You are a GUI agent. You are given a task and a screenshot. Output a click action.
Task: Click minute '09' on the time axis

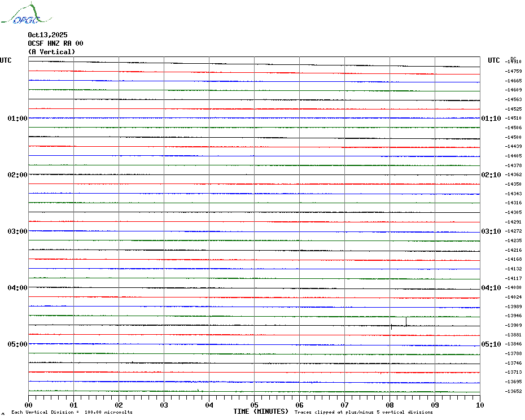pyautogui.click(x=435, y=405)
